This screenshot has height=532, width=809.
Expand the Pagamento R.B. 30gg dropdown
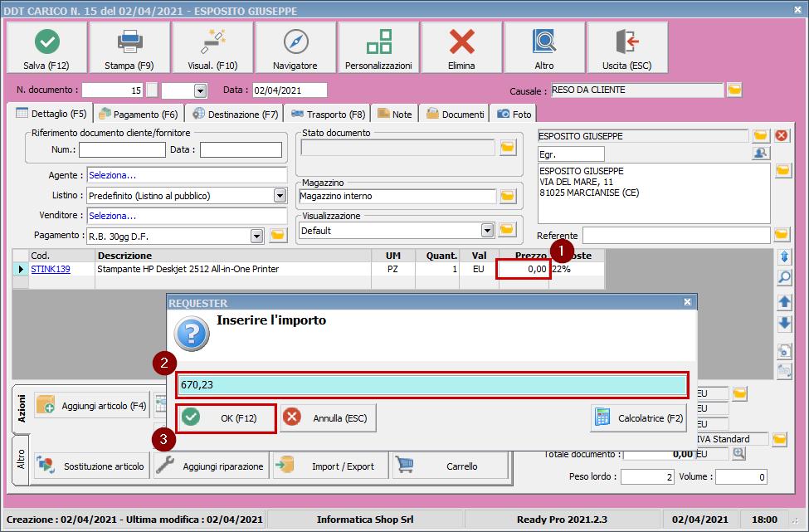[256, 237]
